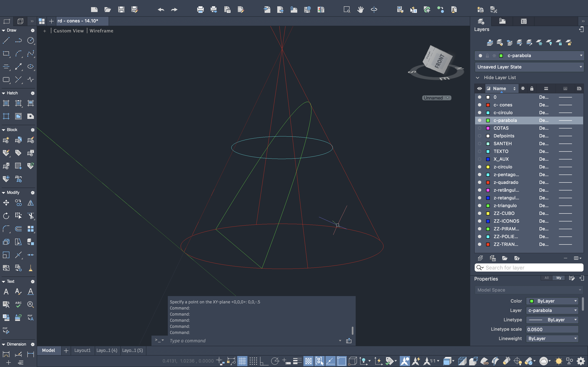The image size is (588, 367).
Task: Select the Line tool in Draw panel
Action: (6, 40)
